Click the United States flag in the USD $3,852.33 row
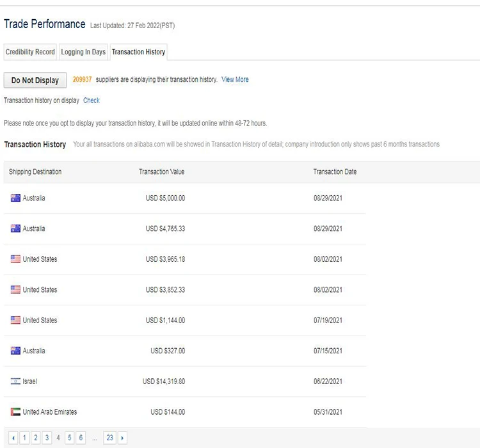The width and height of the screenshot is (480, 448). (15, 290)
